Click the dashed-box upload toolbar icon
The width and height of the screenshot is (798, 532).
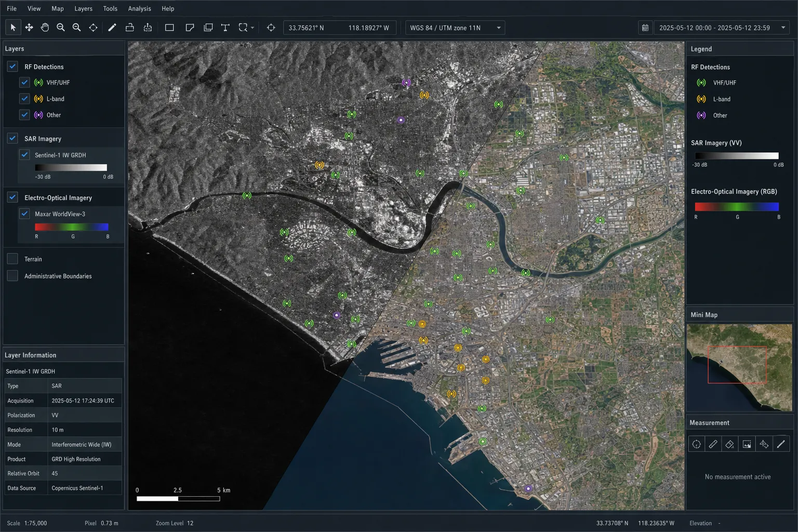[148, 28]
